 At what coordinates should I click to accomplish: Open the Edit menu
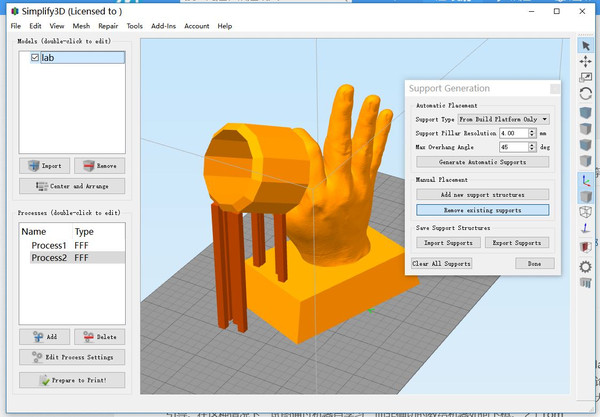tap(35, 26)
